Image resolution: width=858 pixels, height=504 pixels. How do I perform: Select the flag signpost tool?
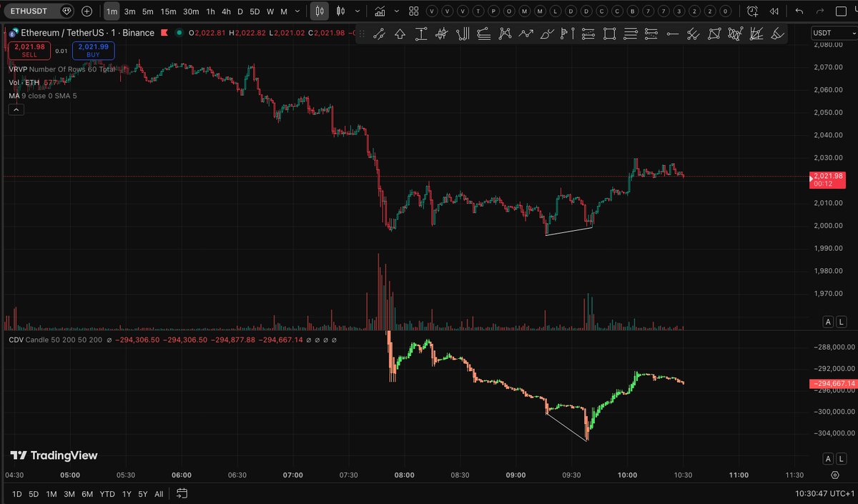(x=568, y=34)
